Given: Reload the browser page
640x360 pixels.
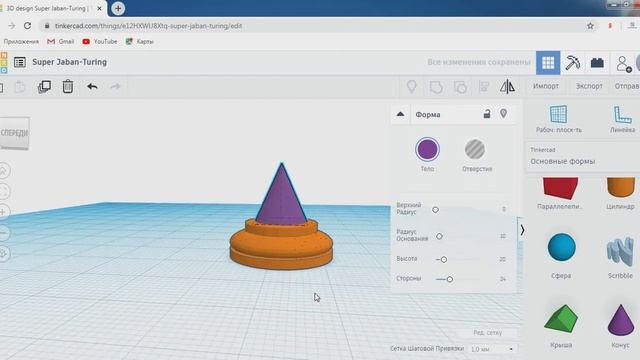Looking at the screenshot, I should tap(27, 26).
